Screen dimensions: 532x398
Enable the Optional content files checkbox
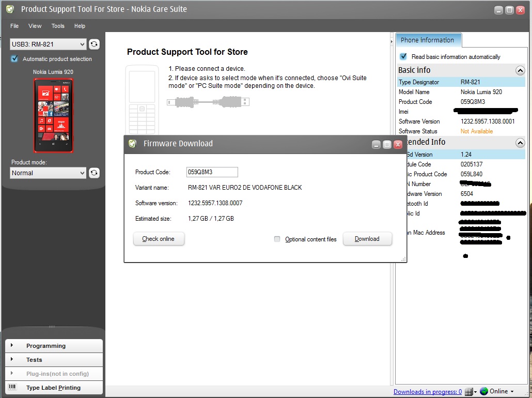277,239
